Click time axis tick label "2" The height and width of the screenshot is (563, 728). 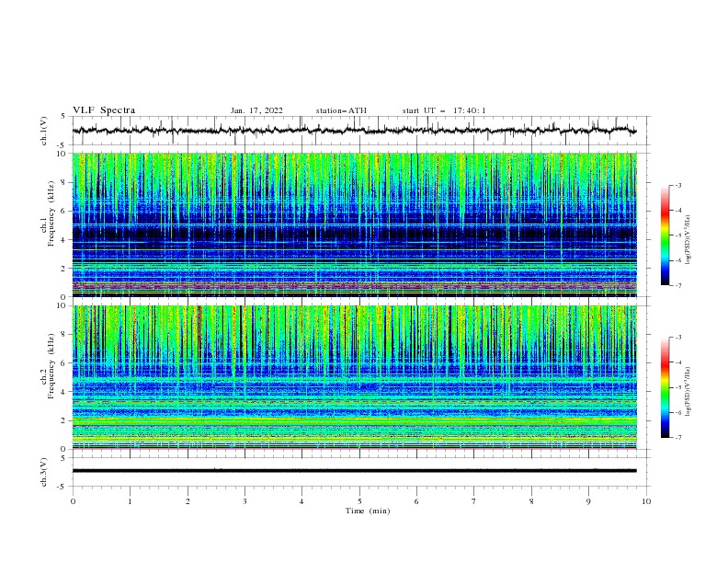[188, 501]
